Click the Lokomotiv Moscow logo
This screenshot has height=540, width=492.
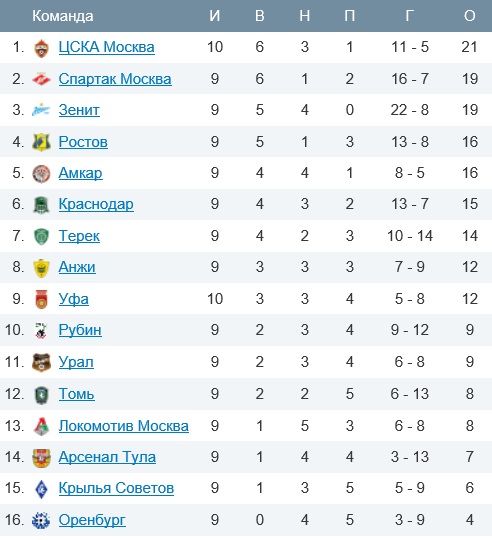(x=41, y=426)
